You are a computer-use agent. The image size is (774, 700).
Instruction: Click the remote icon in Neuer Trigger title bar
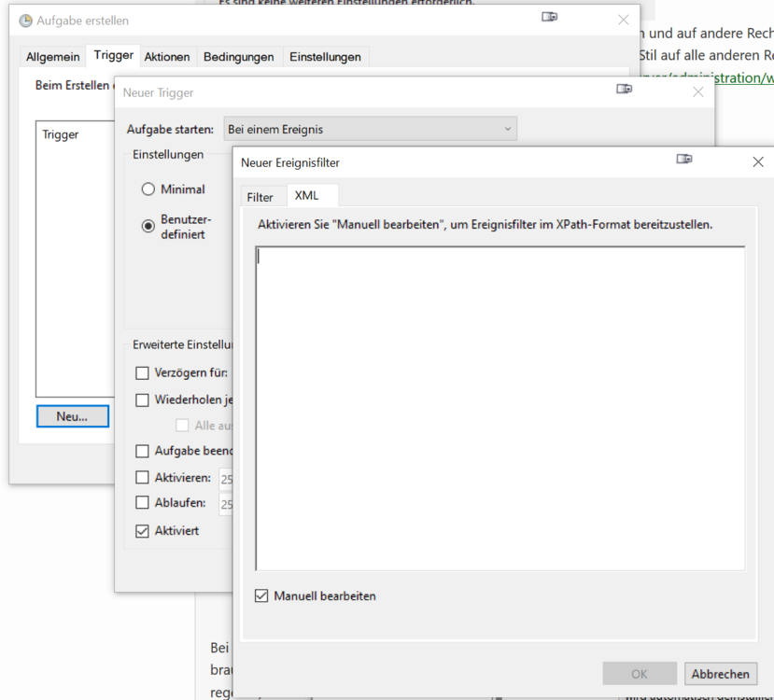pos(624,90)
